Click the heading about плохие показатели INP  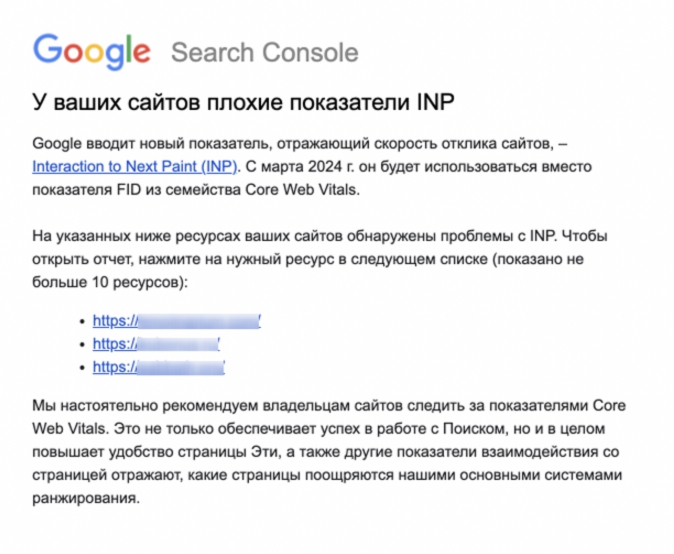(243, 102)
